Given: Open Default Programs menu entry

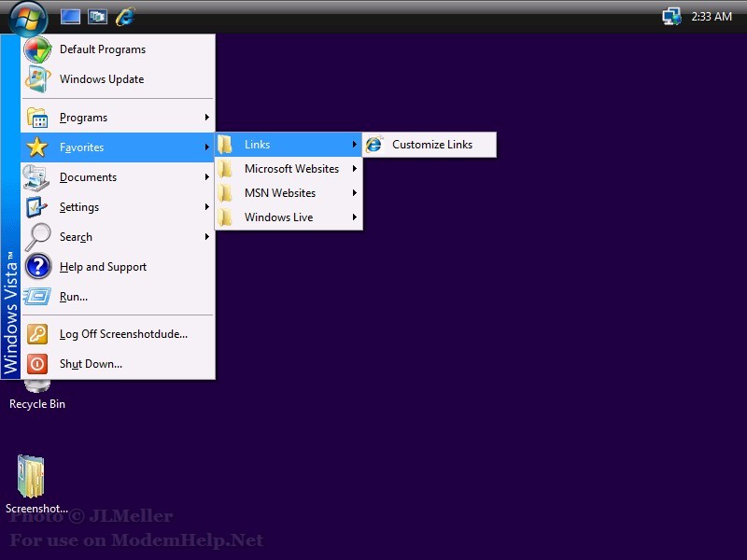Looking at the screenshot, I should tap(118, 49).
